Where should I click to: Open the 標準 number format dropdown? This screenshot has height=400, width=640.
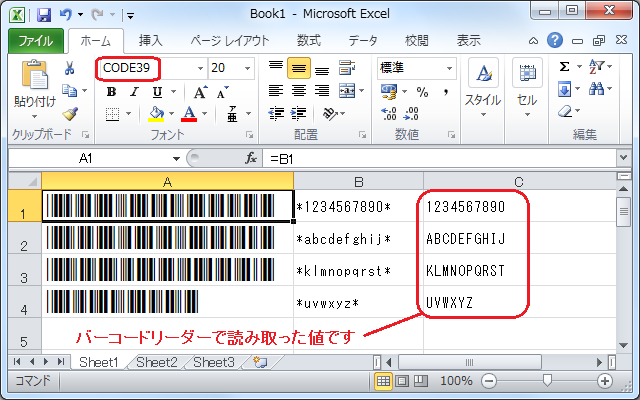tap(449, 68)
